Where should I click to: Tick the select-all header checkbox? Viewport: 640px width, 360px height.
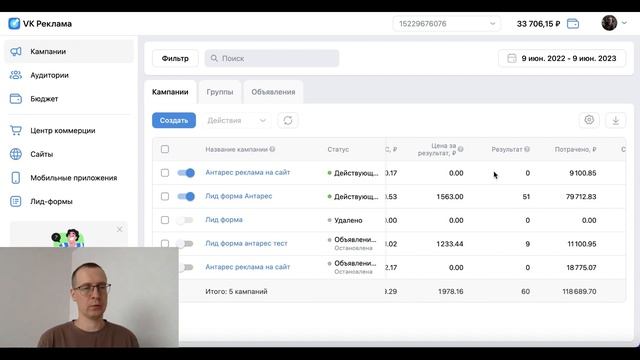pyautogui.click(x=165, y=149)
